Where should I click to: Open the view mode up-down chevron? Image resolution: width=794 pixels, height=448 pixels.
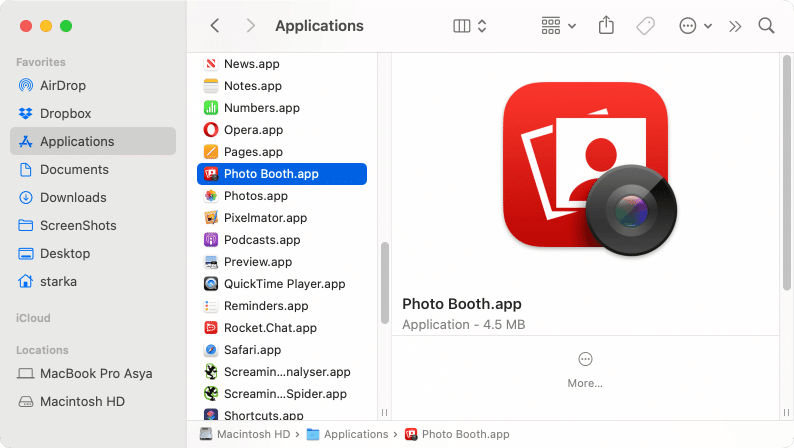(482, 26)
